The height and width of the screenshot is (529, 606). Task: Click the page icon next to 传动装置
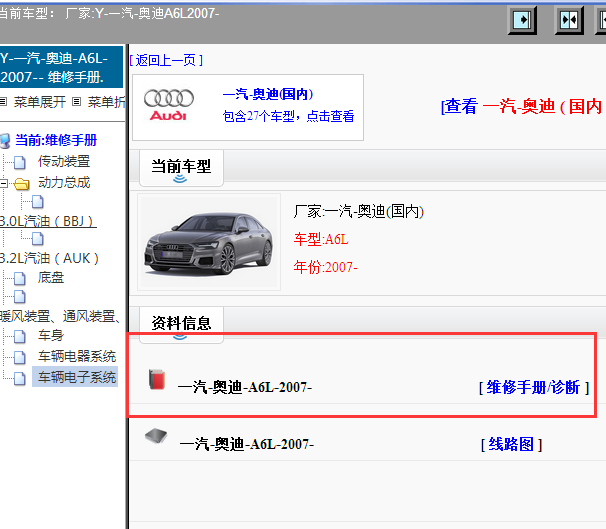click(x=20, y=163)
